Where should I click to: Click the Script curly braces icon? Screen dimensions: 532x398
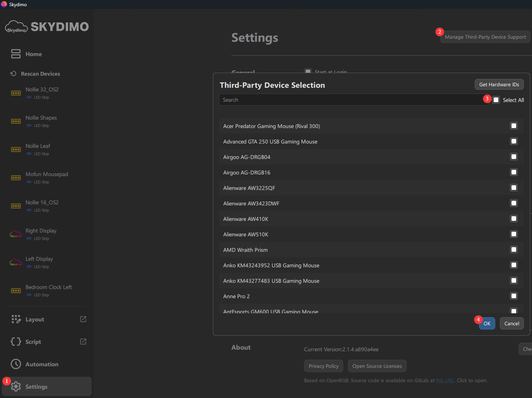[x=16, y=342]
